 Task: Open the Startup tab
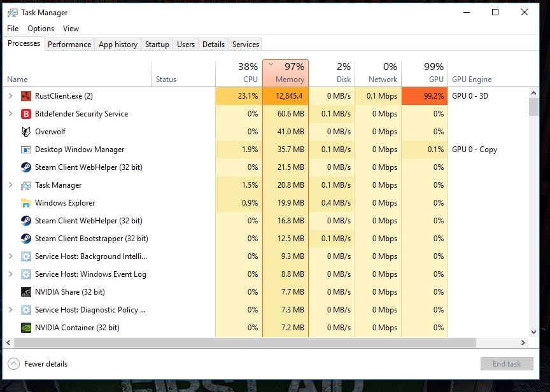157,45
